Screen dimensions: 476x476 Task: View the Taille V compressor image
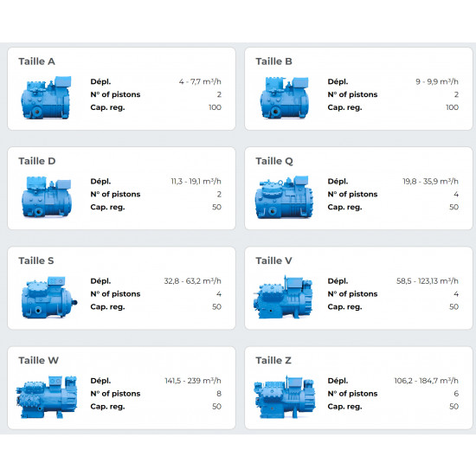pos(283,297)
